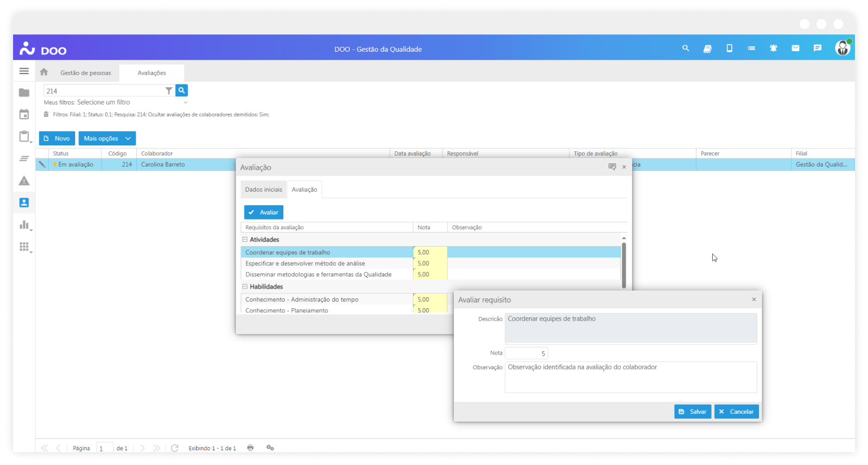Open the calendar icon in sidebar
The image size is (868, 465).
[x=24, y=114]
